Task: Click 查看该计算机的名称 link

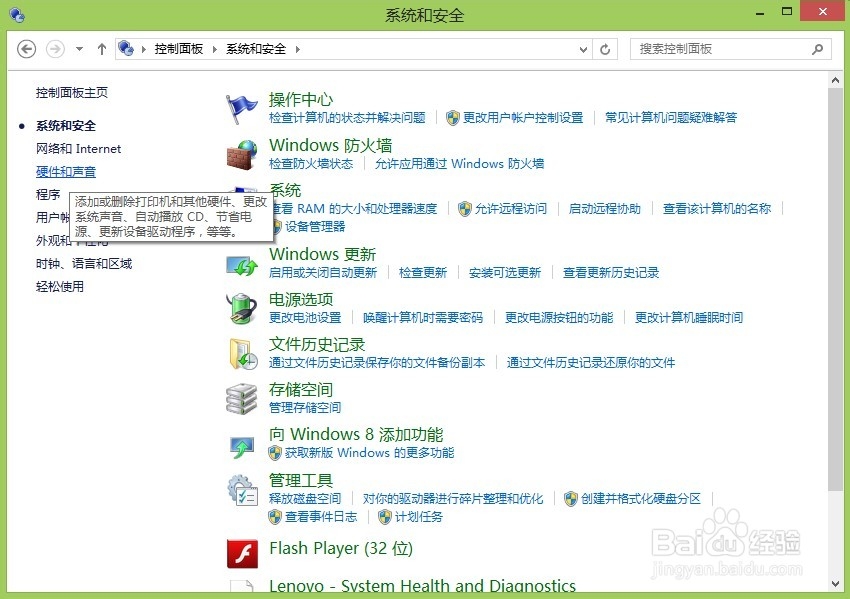Action: [x=717, y=209]
